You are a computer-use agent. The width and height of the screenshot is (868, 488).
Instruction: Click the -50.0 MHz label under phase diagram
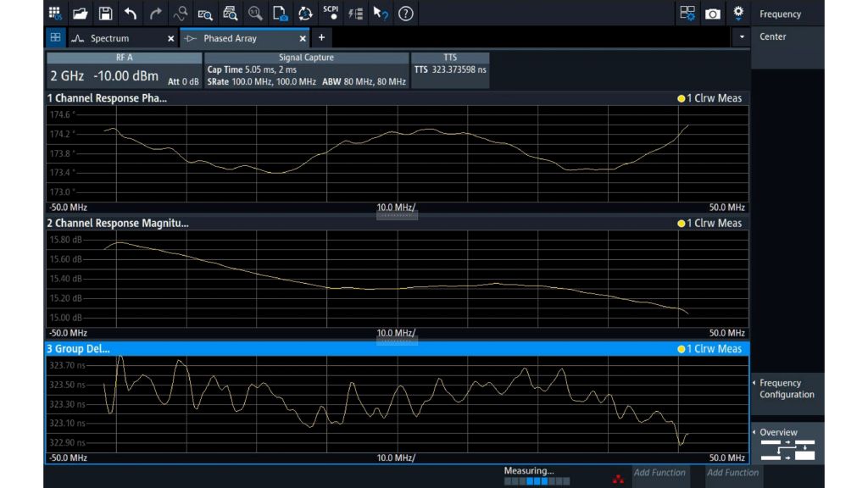(68, 208)
